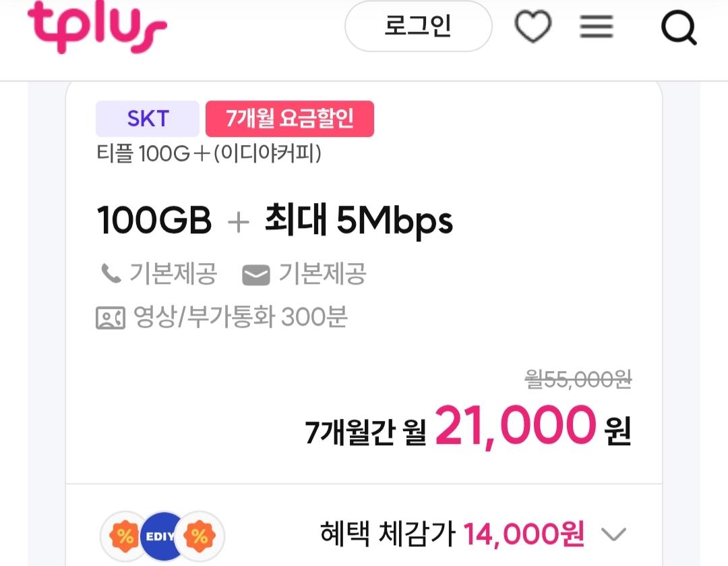This screenshot has width=728, height=566.
Task: Click the 100GB data heading
Action: pyautogui.click(x=155, y=221)
